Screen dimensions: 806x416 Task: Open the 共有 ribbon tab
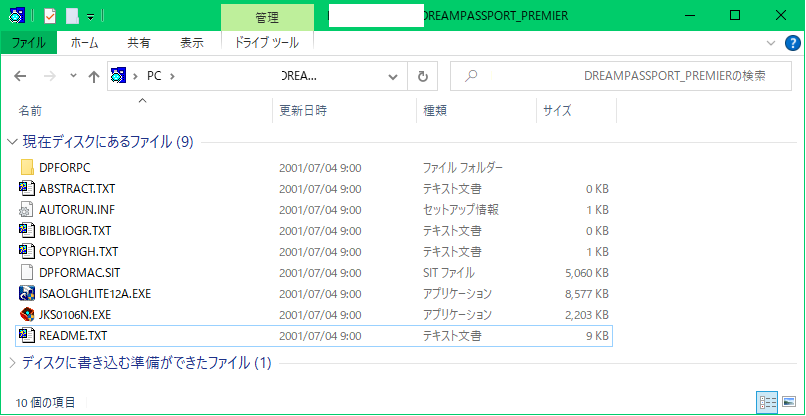click(x=139, y=43)
